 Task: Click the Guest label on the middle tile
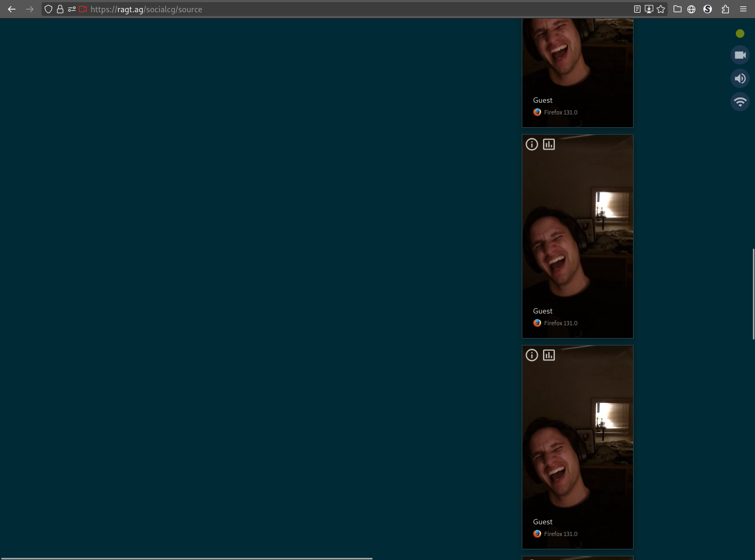click(543, 311)
